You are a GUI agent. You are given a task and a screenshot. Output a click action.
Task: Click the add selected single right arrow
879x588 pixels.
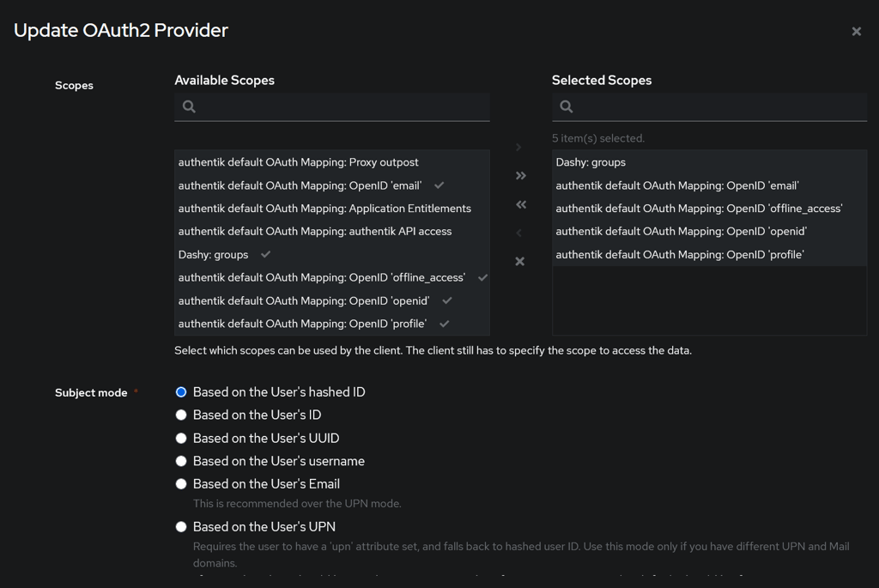(519, 148)
